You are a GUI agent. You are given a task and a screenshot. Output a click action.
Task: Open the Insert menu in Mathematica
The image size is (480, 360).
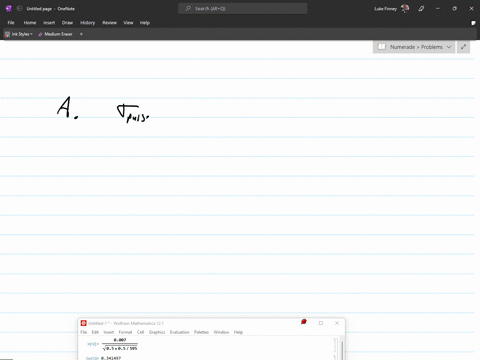[109, 332]
